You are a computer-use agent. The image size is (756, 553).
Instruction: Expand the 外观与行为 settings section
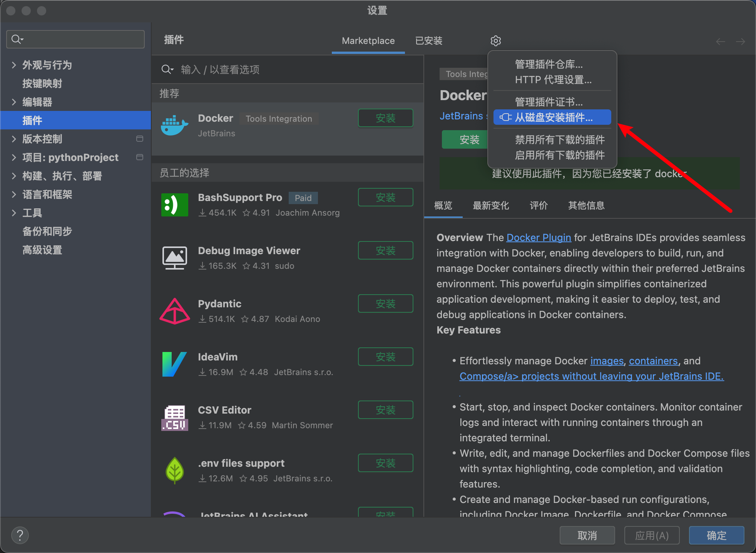coord(14,65)
